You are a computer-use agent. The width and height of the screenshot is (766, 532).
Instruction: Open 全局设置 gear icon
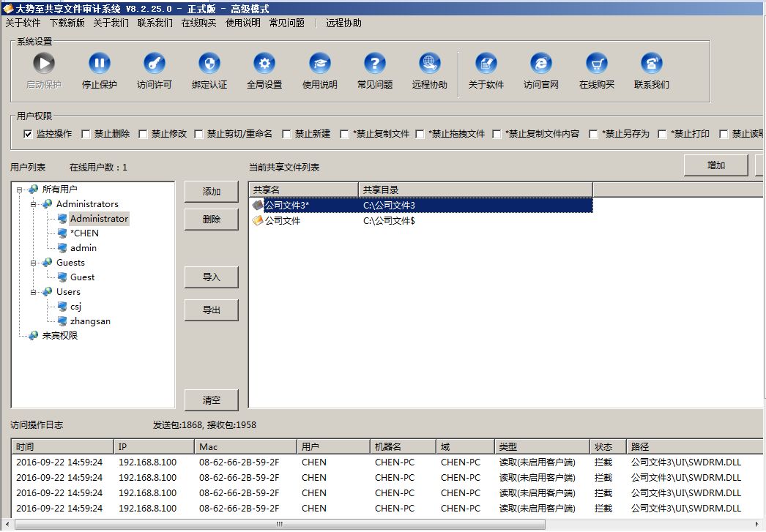[264, 64]
